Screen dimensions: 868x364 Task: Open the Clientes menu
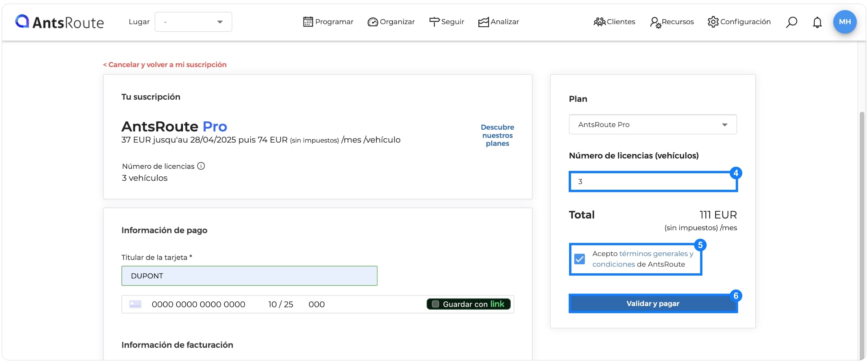[x=614, y=22]
